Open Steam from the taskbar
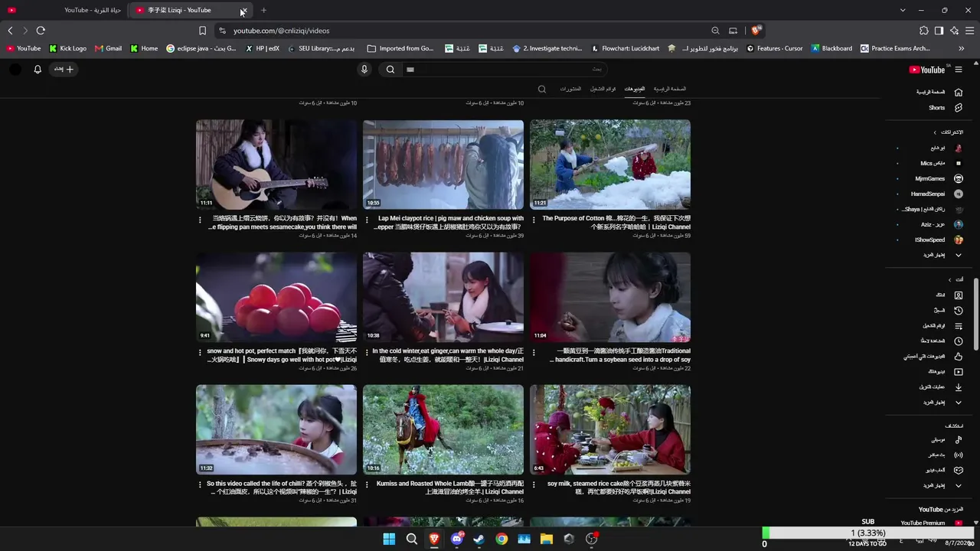Viewport: 980px width, 551px height. (x=479, y=539)
